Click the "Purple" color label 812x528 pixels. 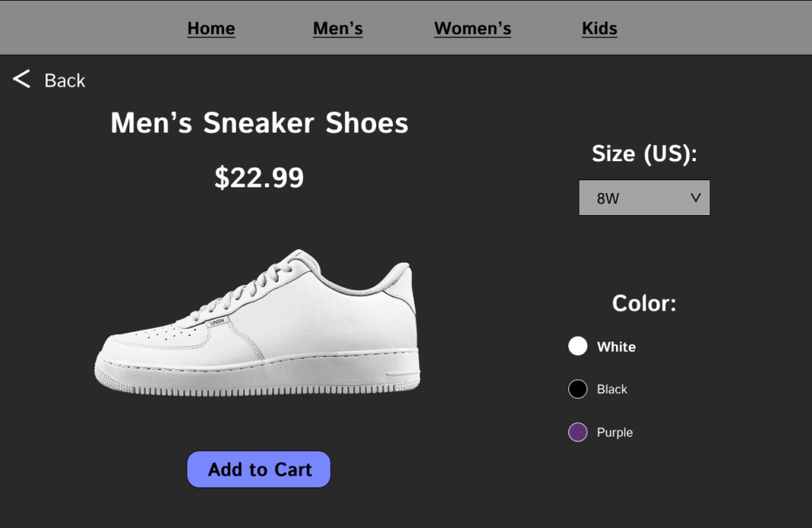click(614, 433)
